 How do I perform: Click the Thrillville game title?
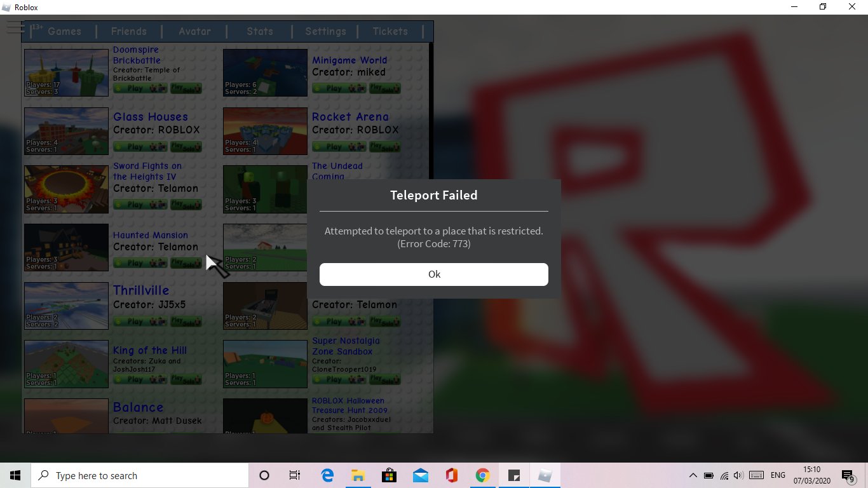coord(141,290)
